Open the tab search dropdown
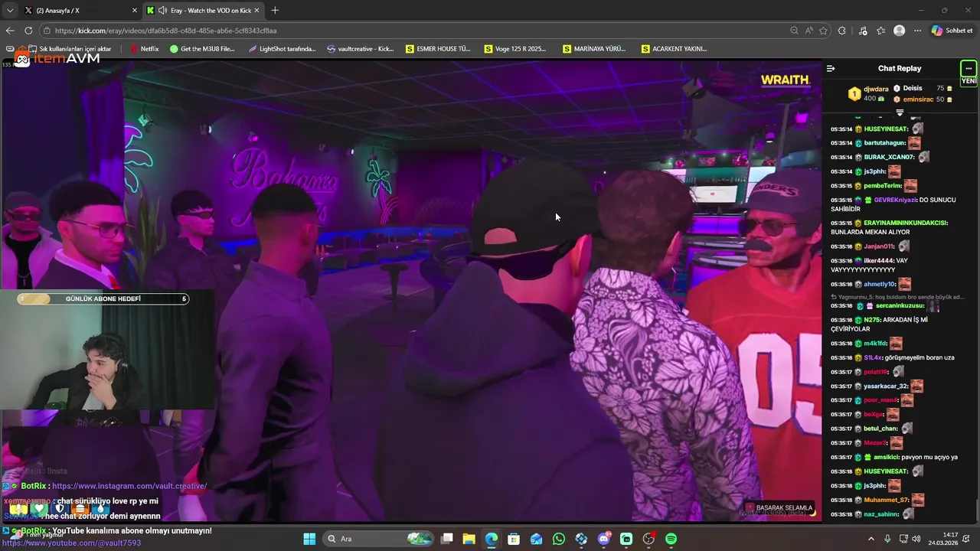 (x=9, y=10)
